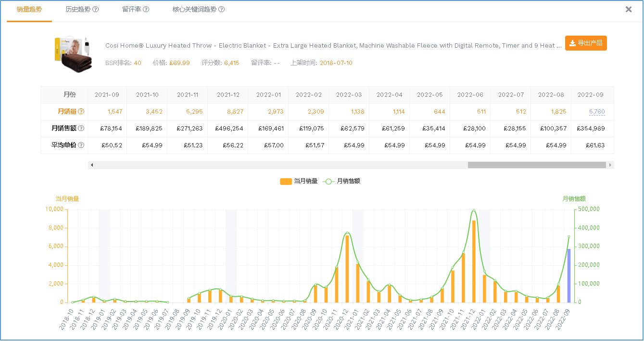
Task: Click the horizontal table scrollbar thumb
Action: [x=536, y=165]
